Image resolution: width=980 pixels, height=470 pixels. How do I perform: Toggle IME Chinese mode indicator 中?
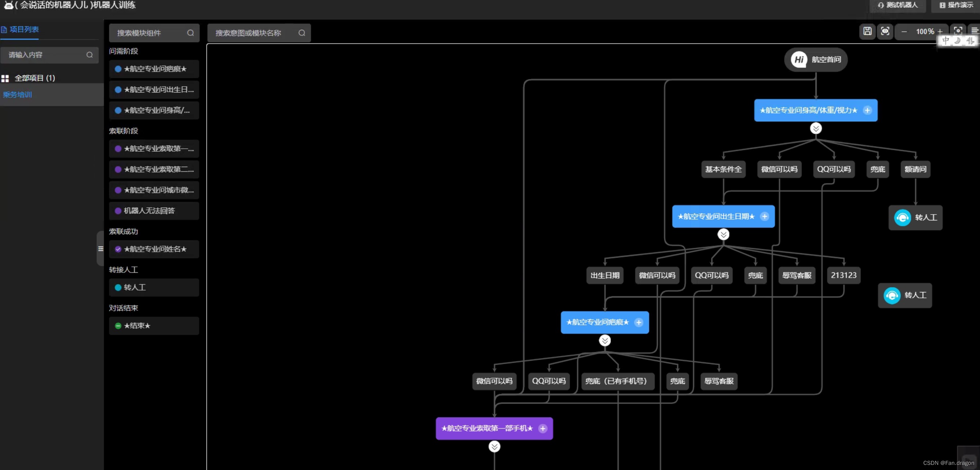(x=946, y=41)
